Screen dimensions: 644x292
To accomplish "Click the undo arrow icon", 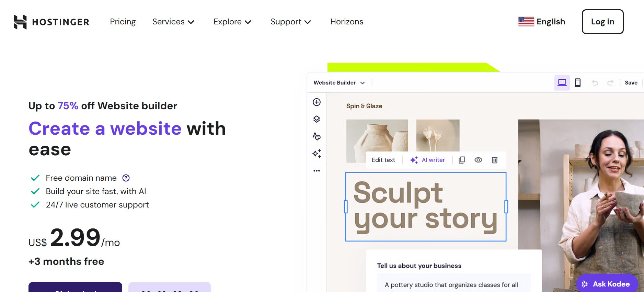I will click(x=595, y=82).
